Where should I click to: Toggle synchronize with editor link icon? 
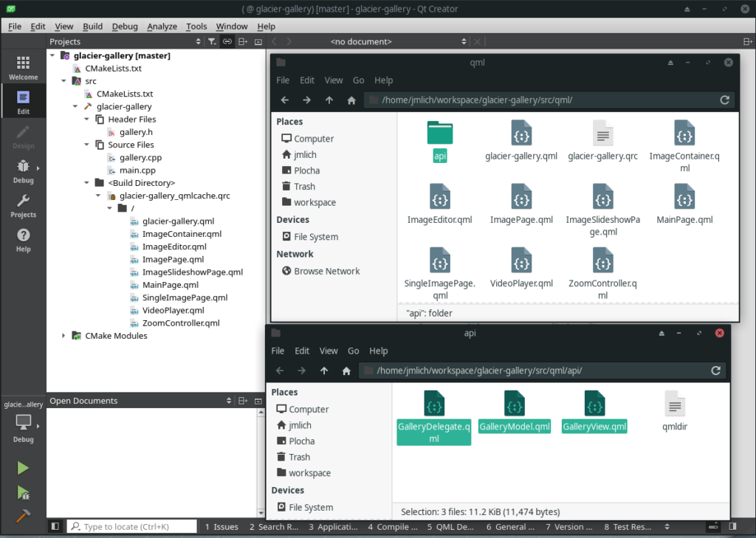pyautogui.click(x=227, y=41)
